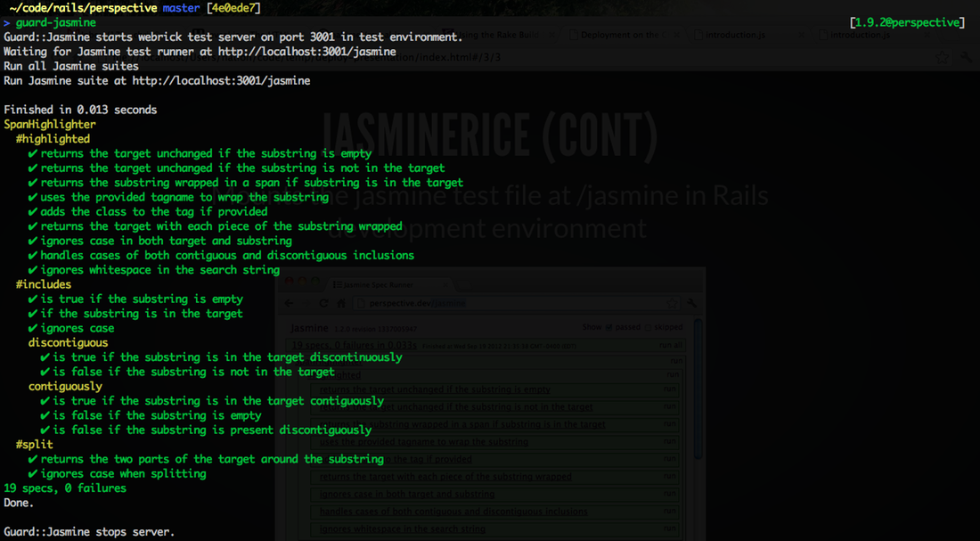Click the terminal line 'ignores whitespace in the search string'
980x541 pixels.
[x=160, y=270]
